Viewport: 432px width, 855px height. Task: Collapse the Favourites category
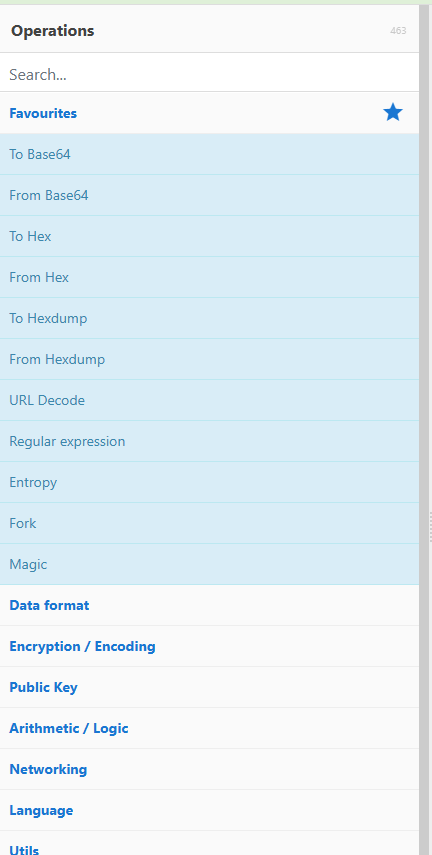coord(209,113)
